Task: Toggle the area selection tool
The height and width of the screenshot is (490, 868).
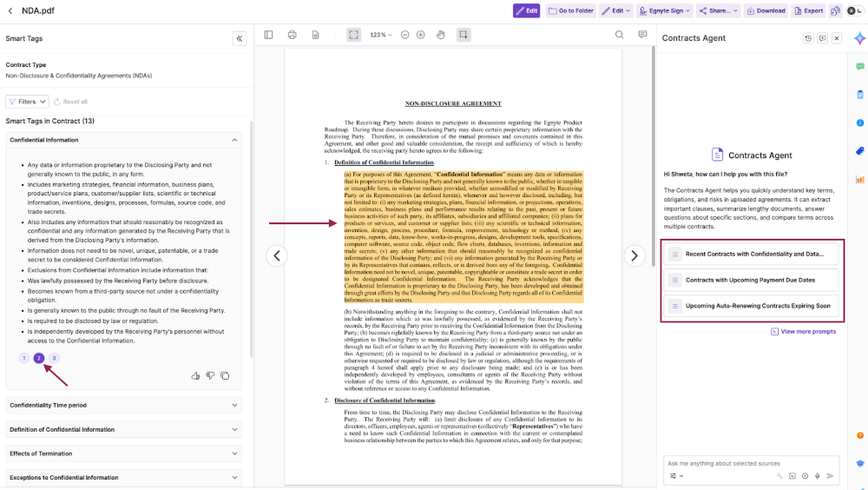Action: (x=464, y=35)
